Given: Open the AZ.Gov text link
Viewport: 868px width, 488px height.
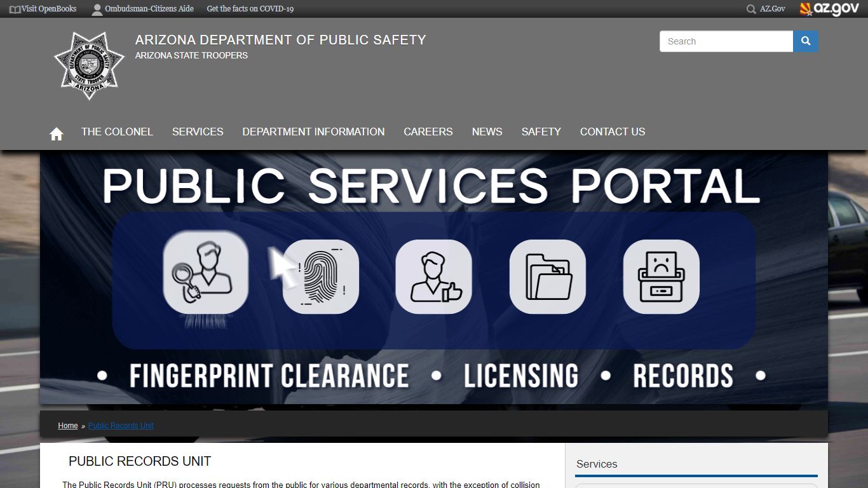Looking at the screenshot, I should [x=773, y=9].
